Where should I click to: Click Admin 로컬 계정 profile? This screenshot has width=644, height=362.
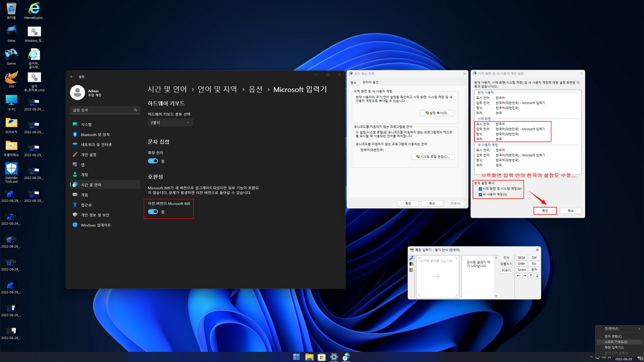click(x=86, y=93)
